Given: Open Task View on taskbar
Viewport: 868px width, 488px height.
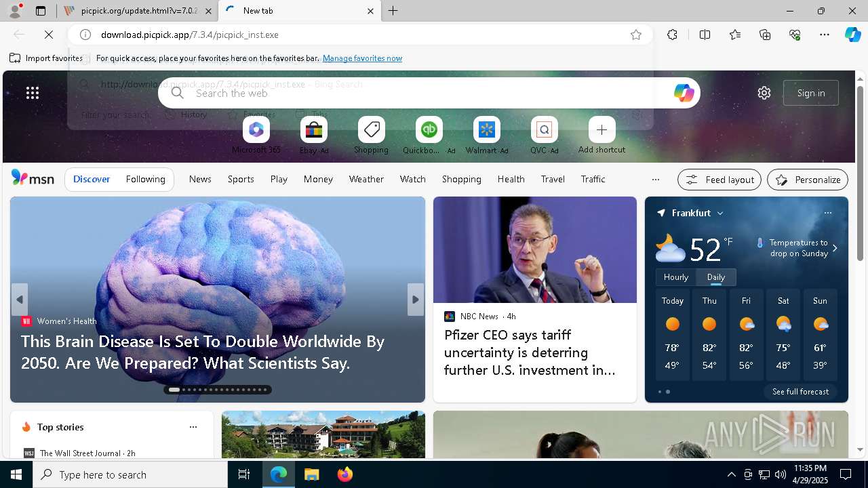Looking at the screenshot, I should point(244,474).
